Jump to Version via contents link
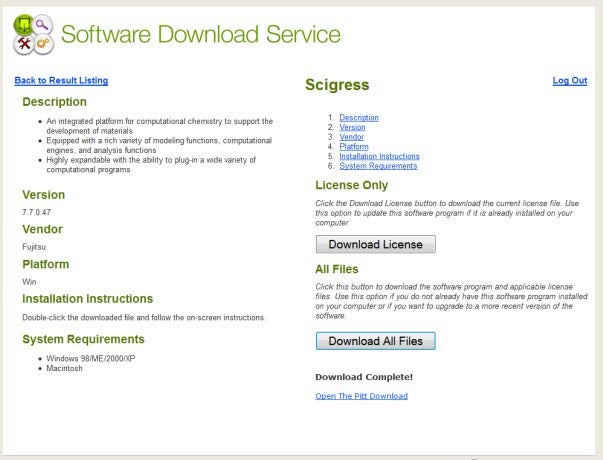The width and height of the screenshot is (603, 460). (x=352, y=127)
